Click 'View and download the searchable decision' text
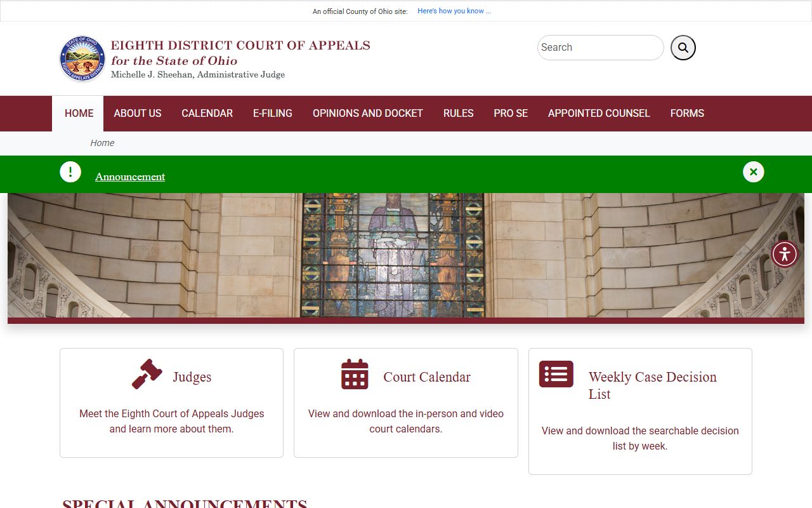Viewport: 812px width, 508px height. pos(640,431)
